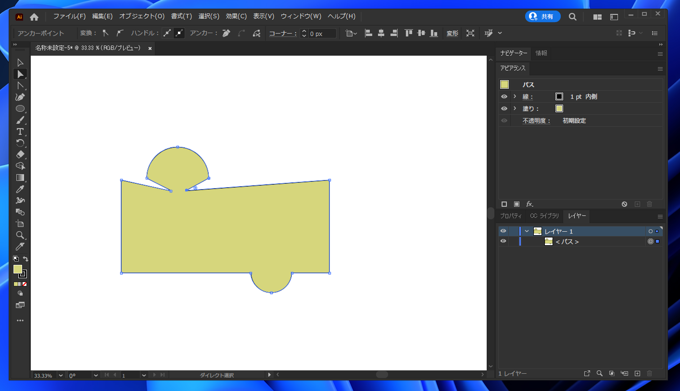Toggle default fill and stroke icon
Image resolution: width=680 pixels, height=391 pixels.
[16, 259]
